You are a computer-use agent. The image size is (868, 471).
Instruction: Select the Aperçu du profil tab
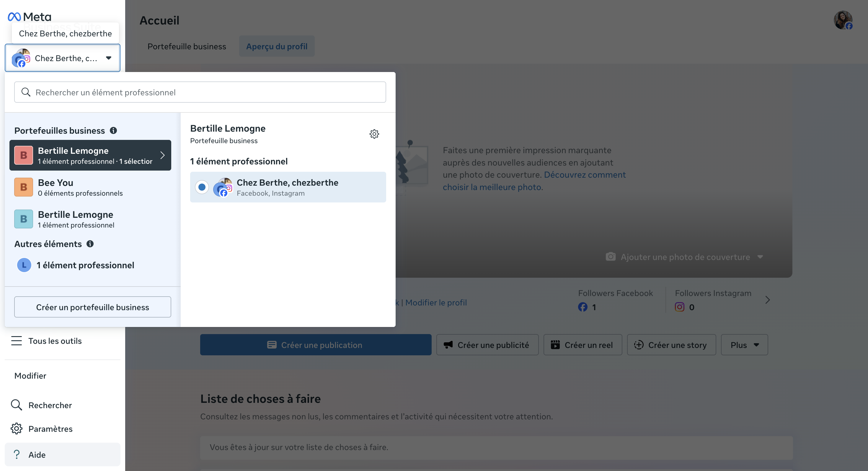pyautogui.click(x=277, y=47)
